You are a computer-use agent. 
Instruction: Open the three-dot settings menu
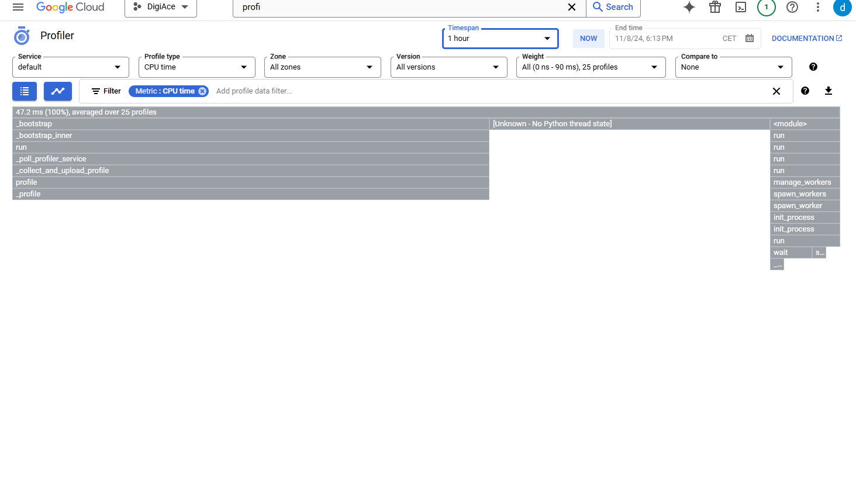tap(818, 7)
